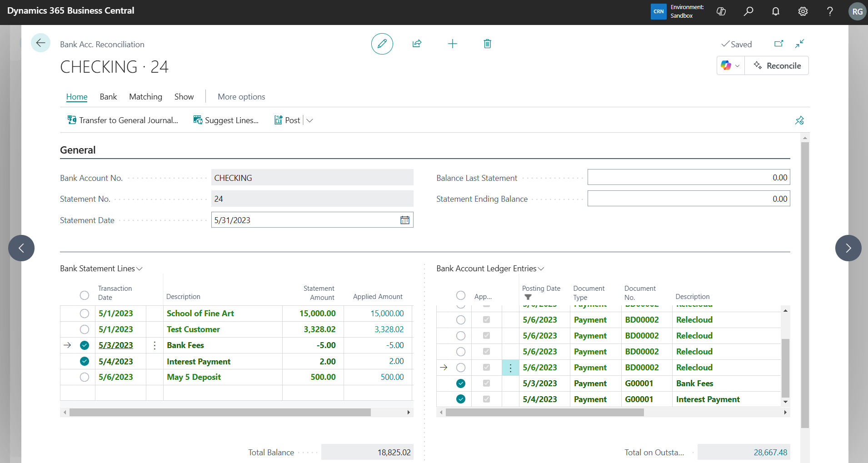The width and height of the screenshot is (868, 463).
Task: Go to next record arrow
Action: [848, 248]
